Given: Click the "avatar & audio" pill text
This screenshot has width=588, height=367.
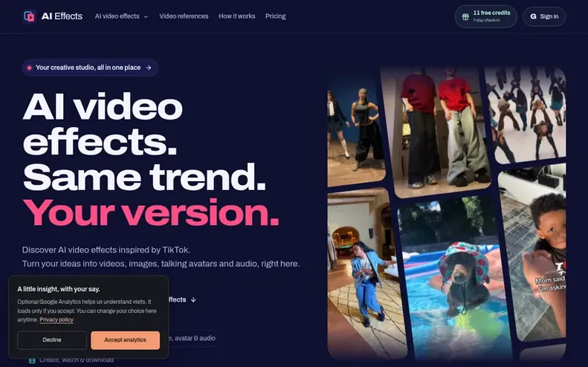Looking at the screenshot, I should (x=195, y=338).
